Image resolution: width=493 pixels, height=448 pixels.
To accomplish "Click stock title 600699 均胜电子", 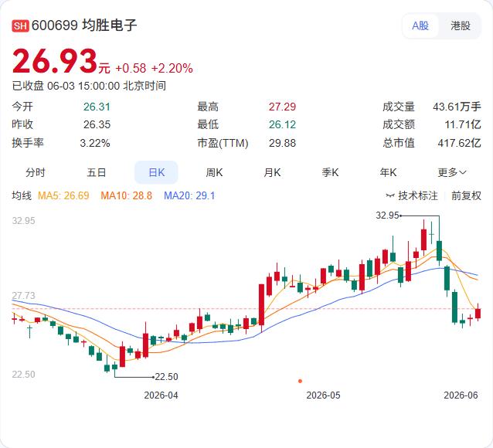I will pos(84,25).
